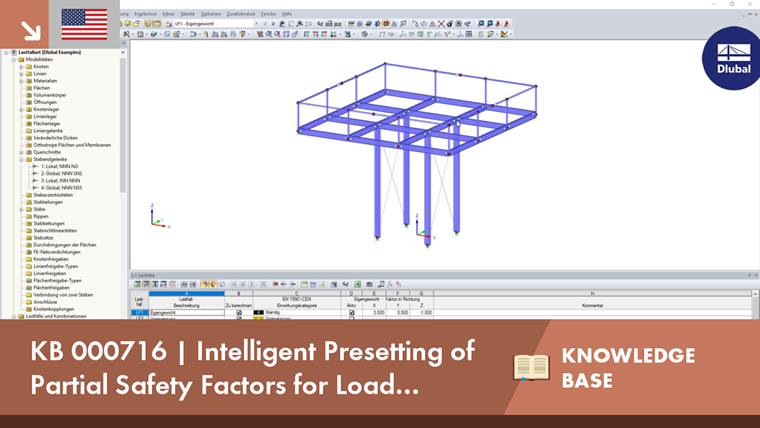Image resolution: width=760 pixels, height=428 pixels.
Task: Click the fx formula icon in table toolbar
Action: click(389, 285)
